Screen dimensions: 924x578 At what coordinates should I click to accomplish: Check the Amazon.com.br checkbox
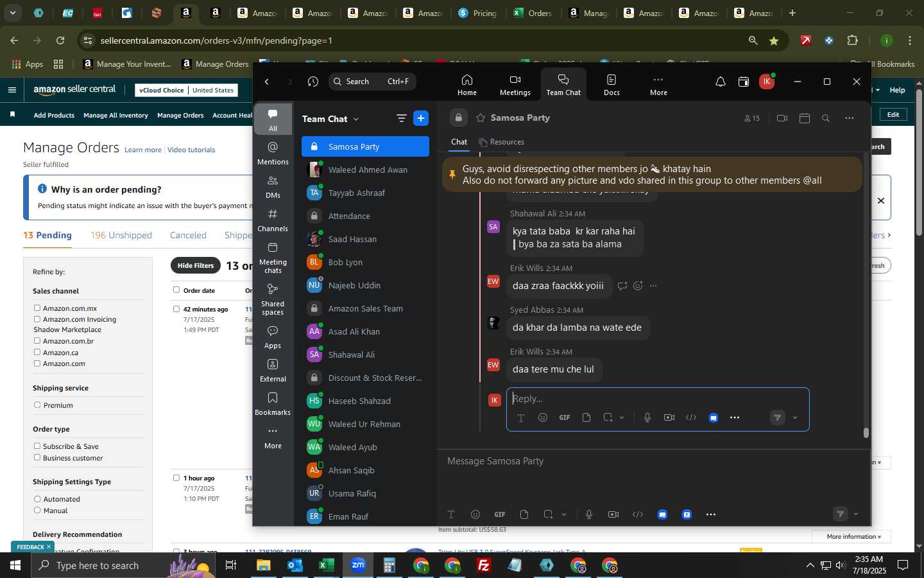click(x=37, y=341)
